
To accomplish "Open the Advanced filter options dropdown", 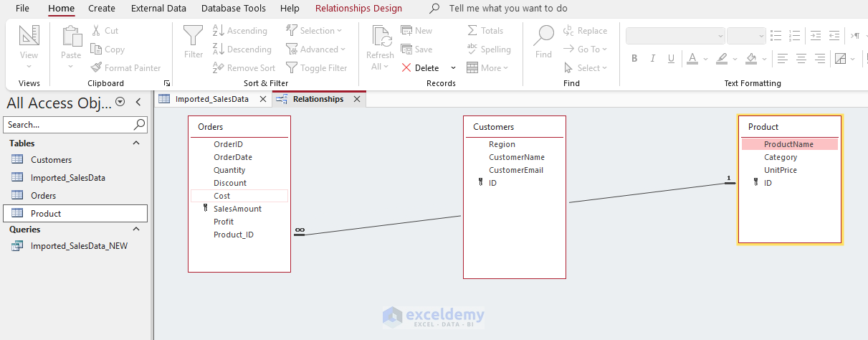I will [316, 49].
